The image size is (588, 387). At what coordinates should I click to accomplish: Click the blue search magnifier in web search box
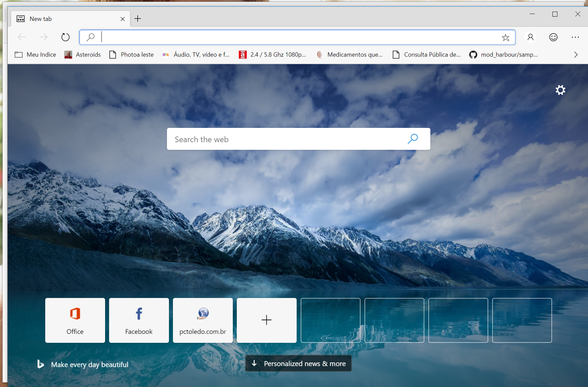point(413,139)
